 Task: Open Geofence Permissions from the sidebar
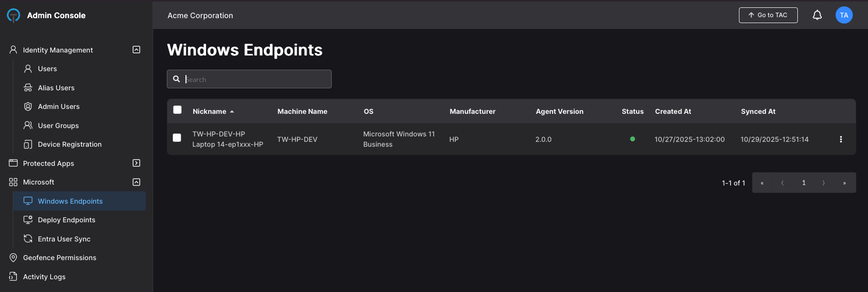tap(59, 258)
